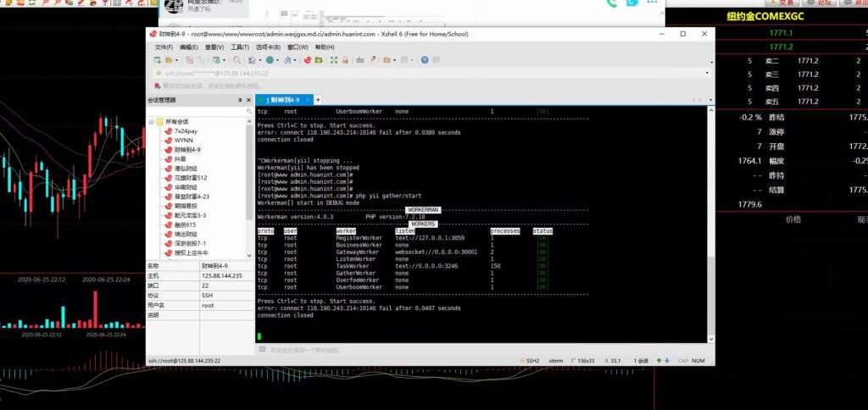Open the dropdown beside the folder icon
The image size is (868, 410).
pyautogui.click(x=175, y=60)
